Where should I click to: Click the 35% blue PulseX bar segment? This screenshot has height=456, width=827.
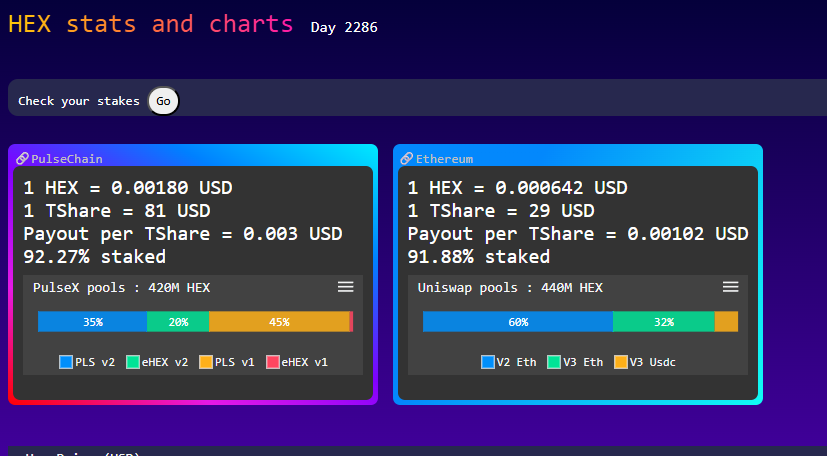click(92, 322)
